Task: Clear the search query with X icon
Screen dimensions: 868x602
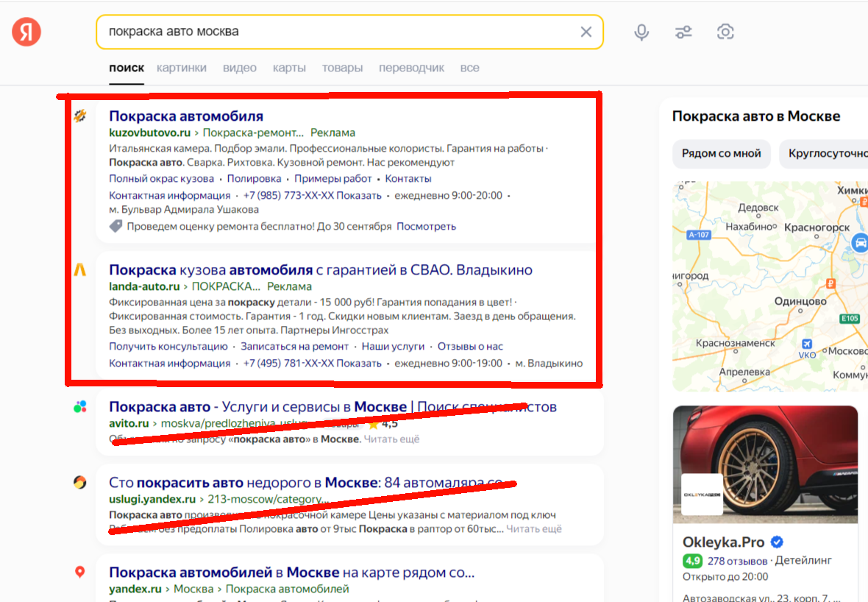Action: click(x=586, y=32)
